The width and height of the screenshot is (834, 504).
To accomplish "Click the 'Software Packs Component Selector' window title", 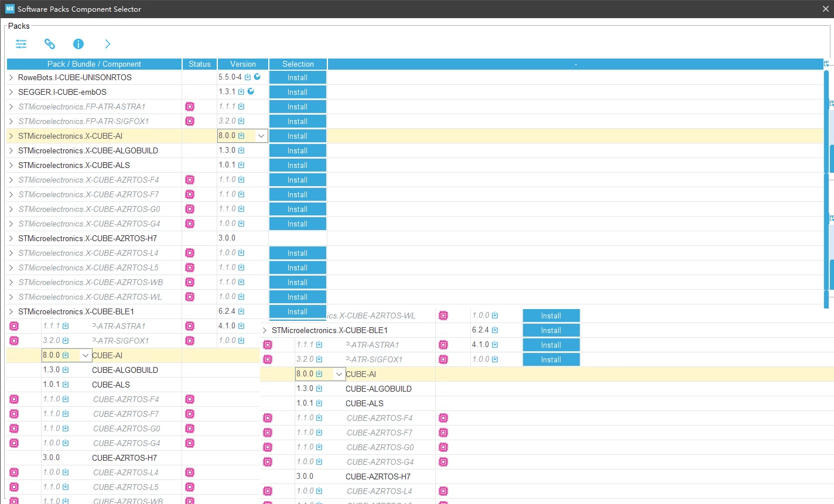I will click(79, 9).
